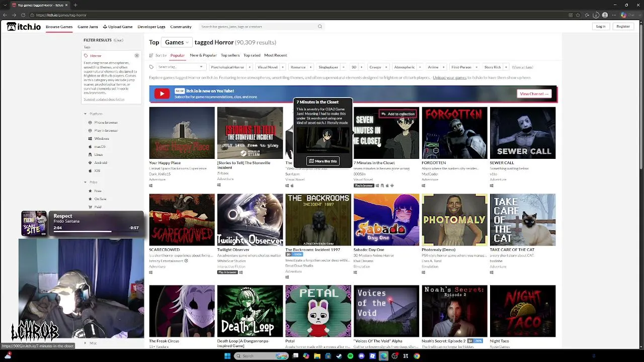The width and height of the screenshot is (644, 362).
Task: Collapse the Price filter section
Action: pos(91,182)
